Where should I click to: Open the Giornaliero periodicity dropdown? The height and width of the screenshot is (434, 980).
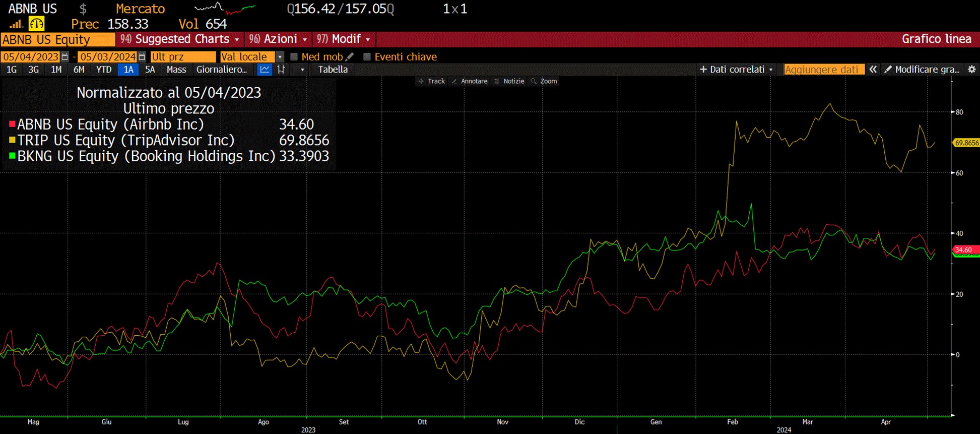click(x=222, y=70)
